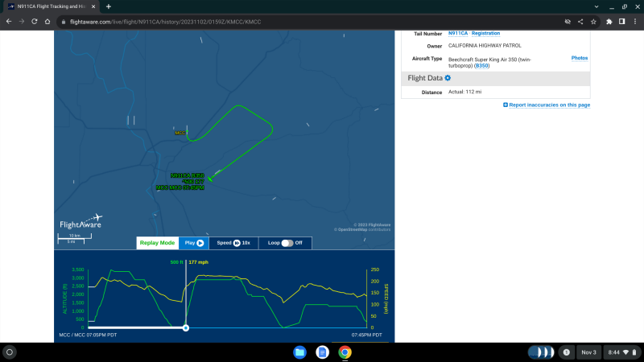The image size is (644, 362).
Task: Share this page icon
Action: [580, 22]
